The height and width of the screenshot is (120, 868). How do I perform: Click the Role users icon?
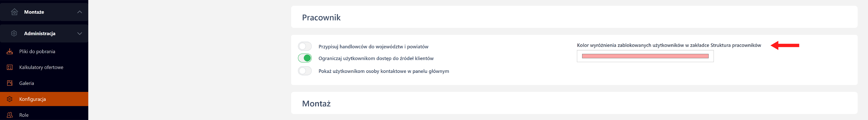click(x=10, y=115)
